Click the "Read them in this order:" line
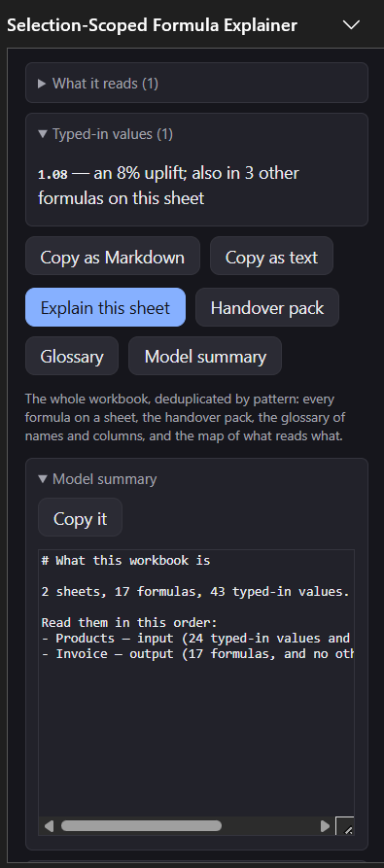 pos(129,622)
